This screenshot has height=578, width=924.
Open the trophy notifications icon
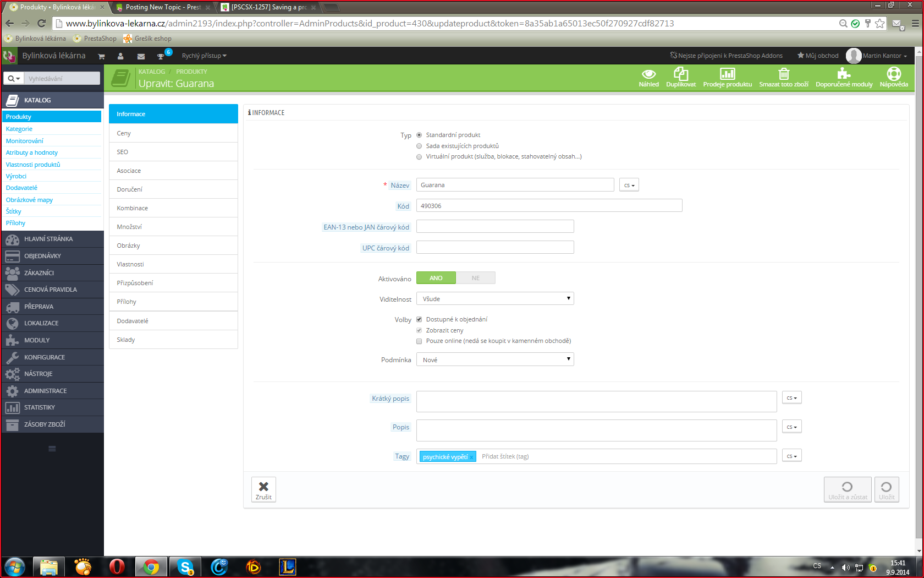[x=161, y=56]
